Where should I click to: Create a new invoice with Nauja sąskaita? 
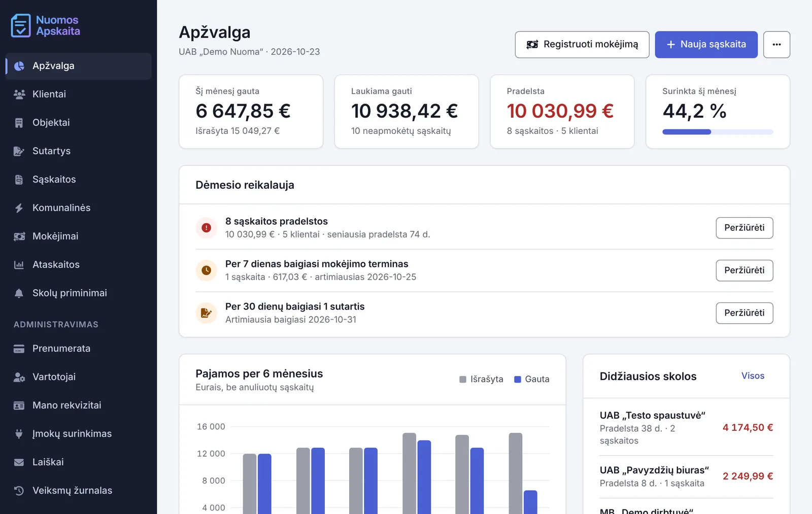[706, 45]
